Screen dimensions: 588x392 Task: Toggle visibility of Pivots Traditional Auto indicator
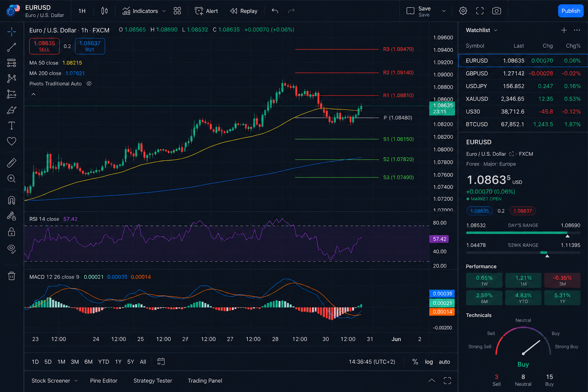point(89,84)
